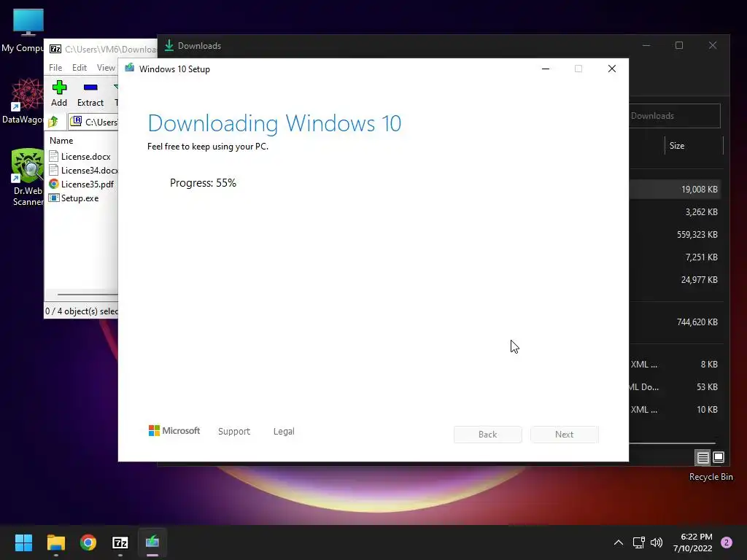This screenshot has width=747, height=560.
Task: Open the Recycle Bin desktop icon
Action: [x=711, y=477]
